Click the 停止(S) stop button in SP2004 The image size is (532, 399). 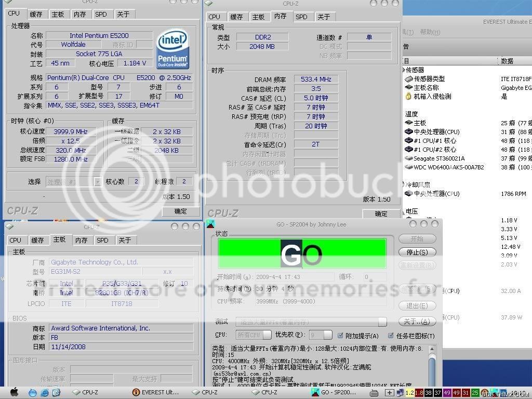click(x=417, y=252)
